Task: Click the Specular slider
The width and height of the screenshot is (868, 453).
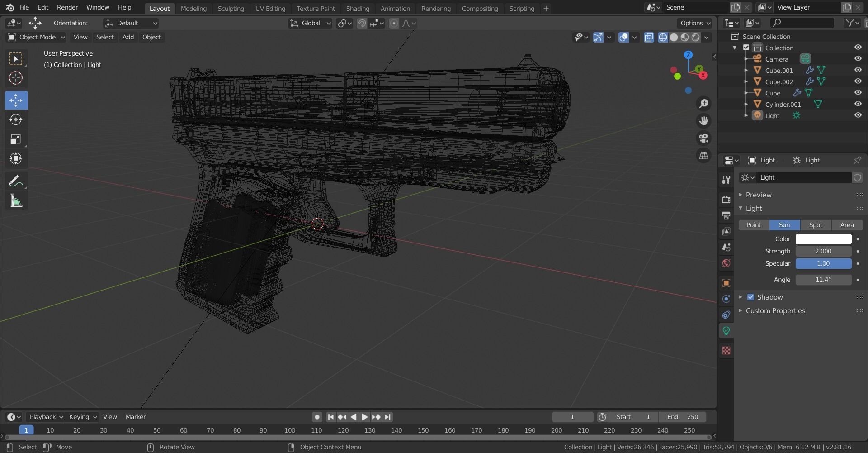Action: point(823,263)
